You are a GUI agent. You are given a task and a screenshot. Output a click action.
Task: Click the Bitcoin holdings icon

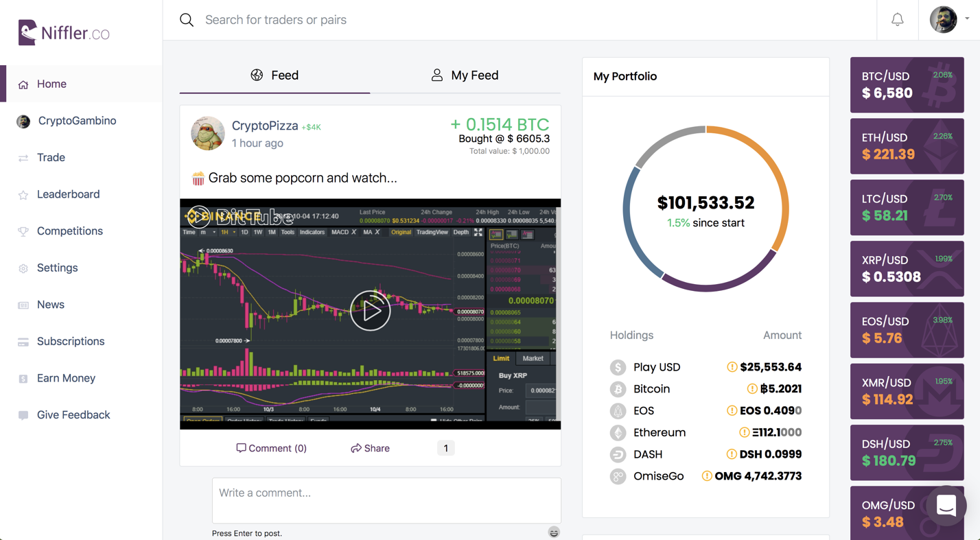pyautogui.click(x=618, y=389)
